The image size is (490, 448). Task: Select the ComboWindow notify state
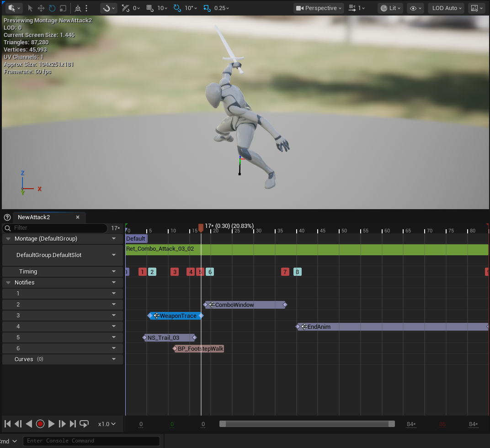(x=245, y=305)
